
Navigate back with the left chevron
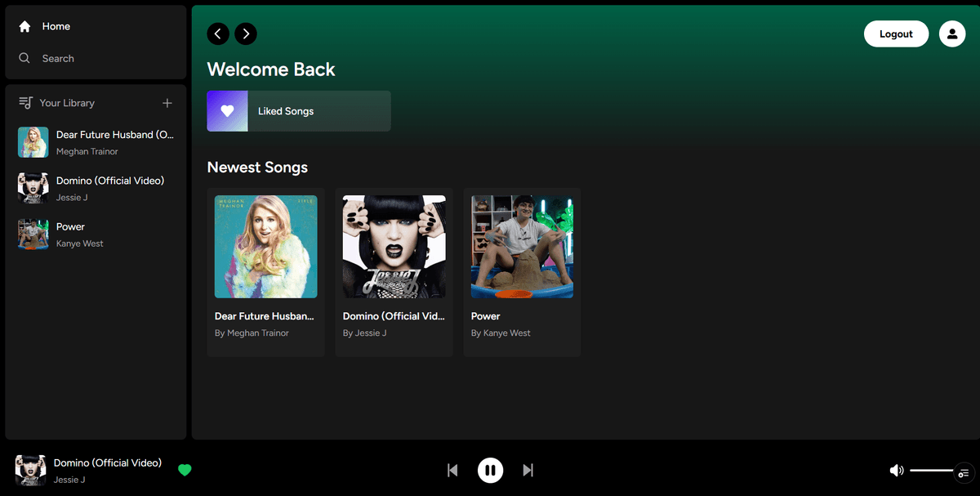point(218,34)
